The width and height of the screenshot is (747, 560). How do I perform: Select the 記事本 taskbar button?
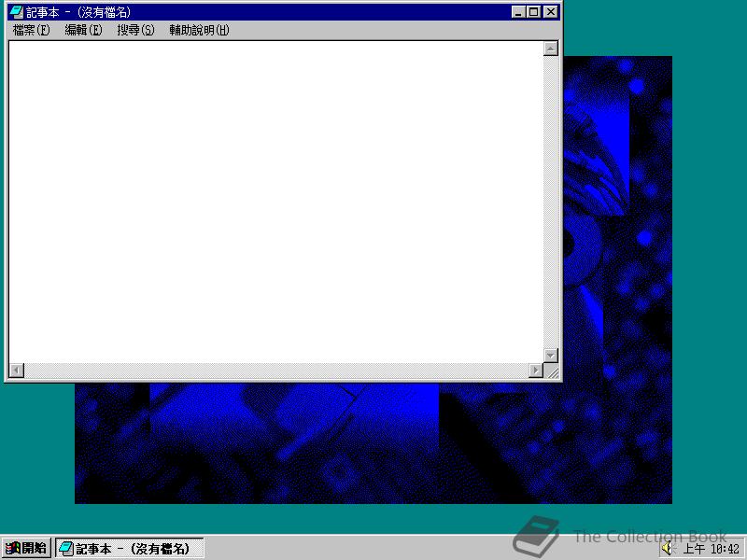pyautogui.click(x=130, y=548)
